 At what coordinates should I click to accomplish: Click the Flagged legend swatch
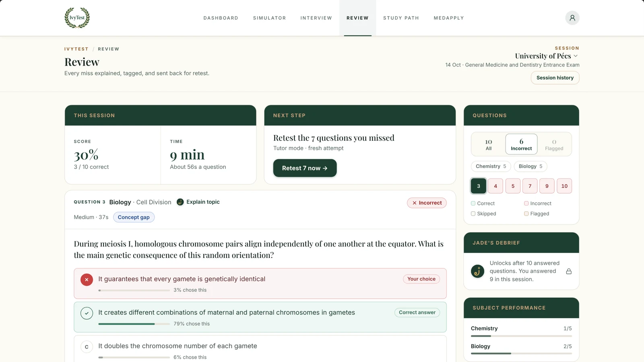526,214
